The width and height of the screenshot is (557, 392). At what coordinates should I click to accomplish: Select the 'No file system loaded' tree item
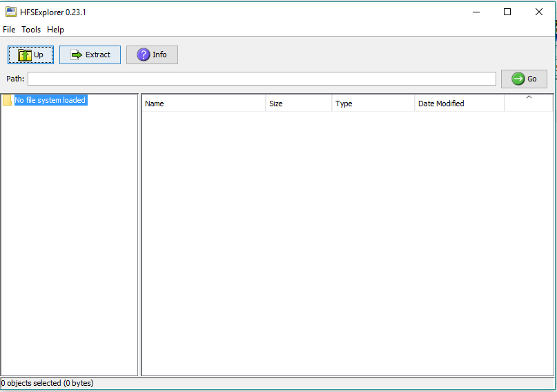pyautogui.click(x=50, y=100)
